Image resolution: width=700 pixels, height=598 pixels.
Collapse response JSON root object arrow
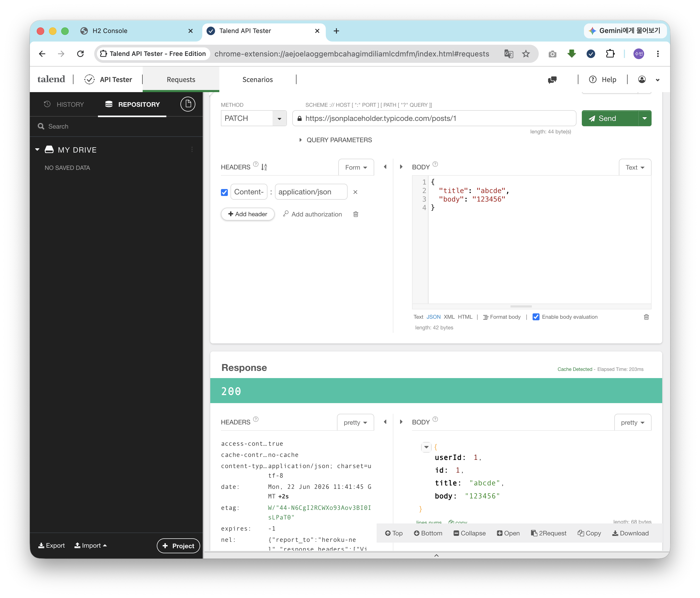(x=426, y=447)
